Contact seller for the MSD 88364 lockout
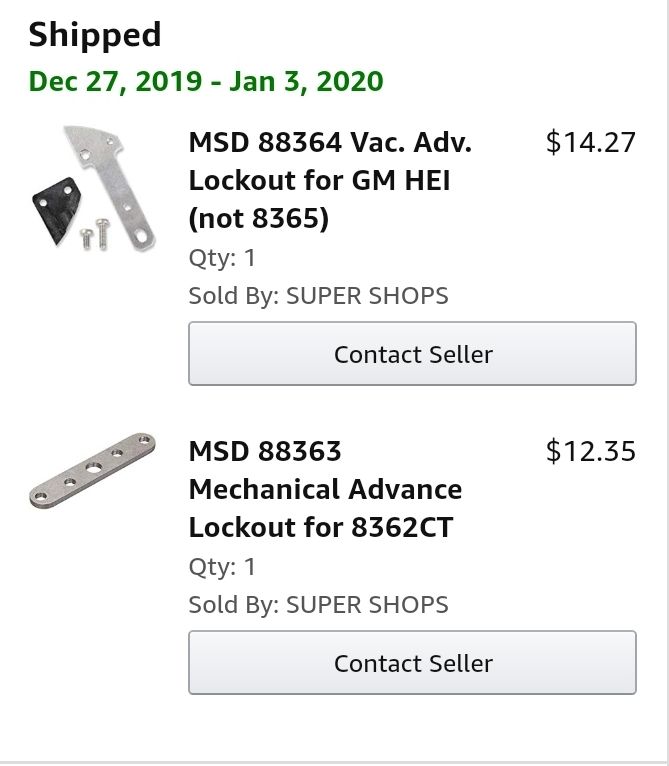Viewport: 669px width, 766px height. click(412, 354)
